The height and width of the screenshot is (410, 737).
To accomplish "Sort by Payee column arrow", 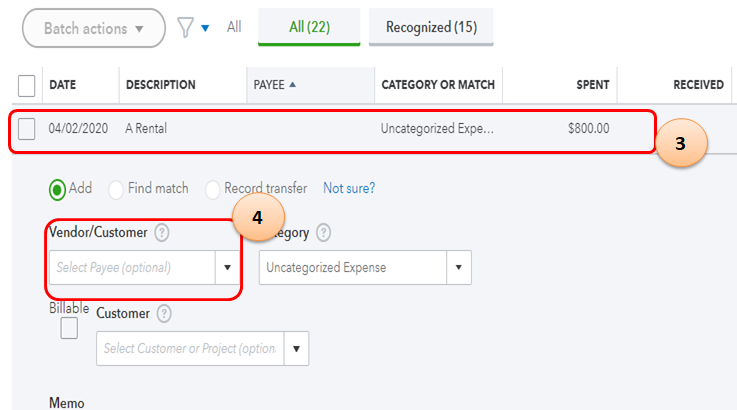I will point(292,85).
